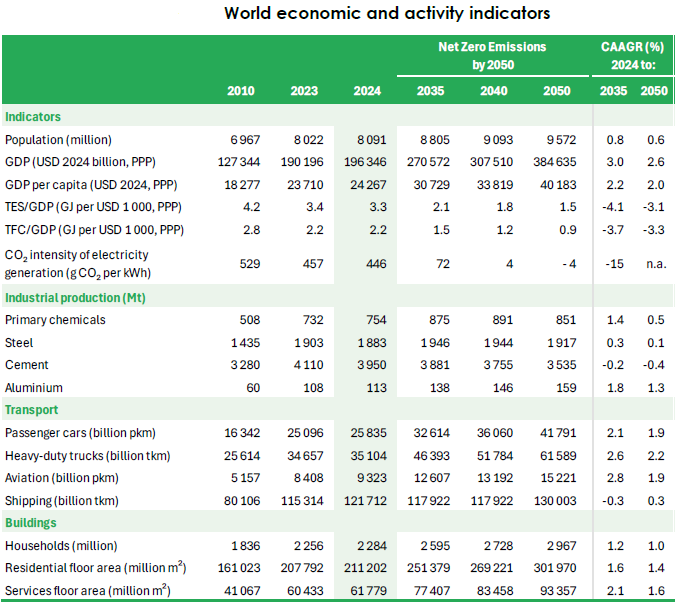
Task: Click the 'Heavy-duty trucks (billion tkm)' row label
Action: click(x=88, y=456)
